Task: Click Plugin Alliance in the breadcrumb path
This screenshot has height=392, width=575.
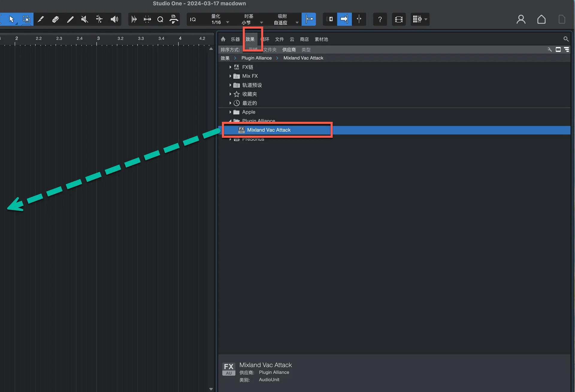Action: click(x=256, y=58)
